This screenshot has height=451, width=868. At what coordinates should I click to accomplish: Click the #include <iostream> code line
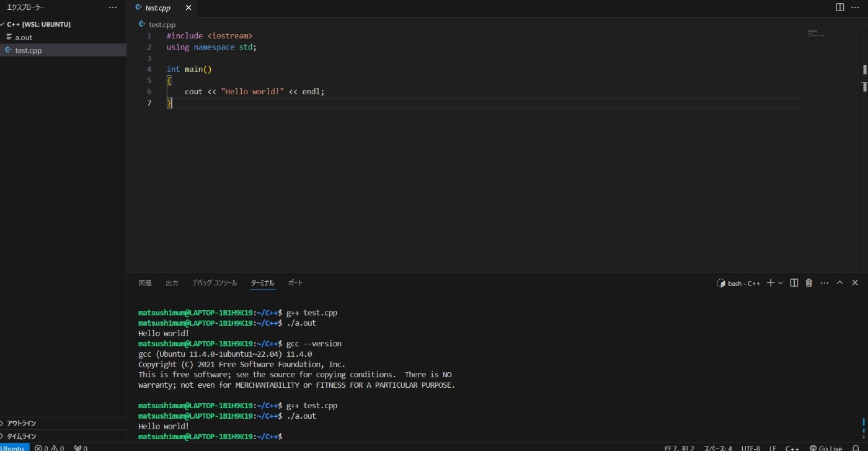[x=210, y=36]
